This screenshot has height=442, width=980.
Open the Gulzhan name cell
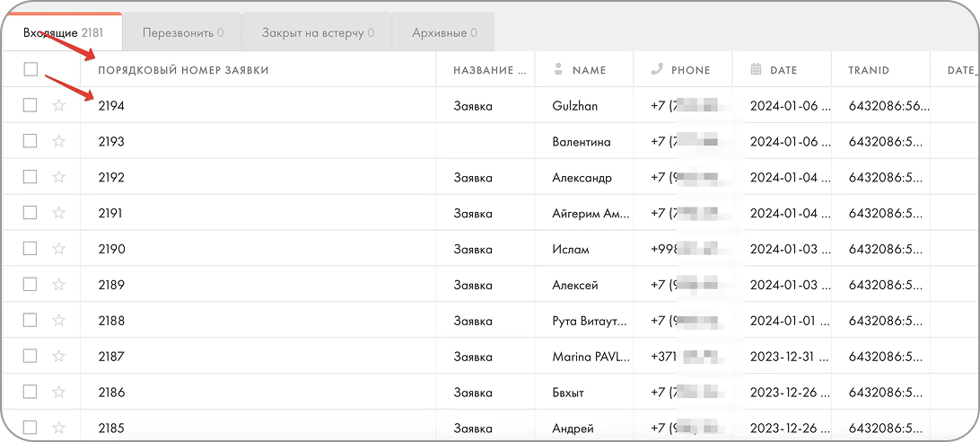point(575,106)
